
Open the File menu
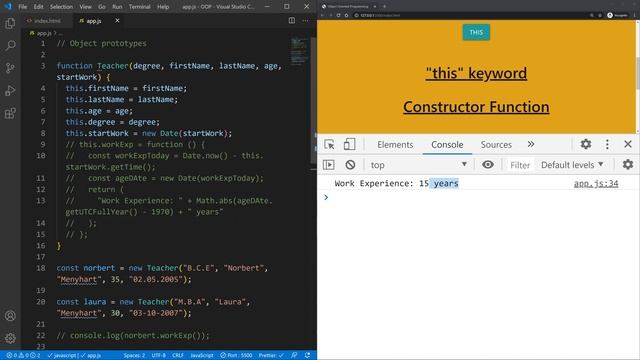tap(23, 7)
